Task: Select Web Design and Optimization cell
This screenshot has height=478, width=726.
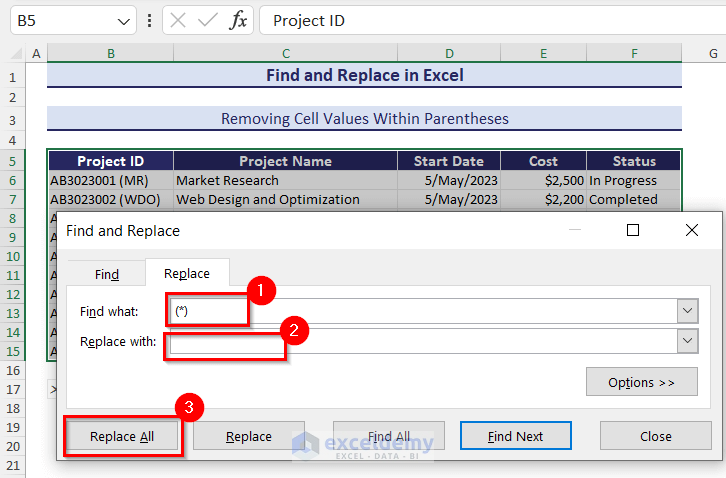Action: click(286, 200)
